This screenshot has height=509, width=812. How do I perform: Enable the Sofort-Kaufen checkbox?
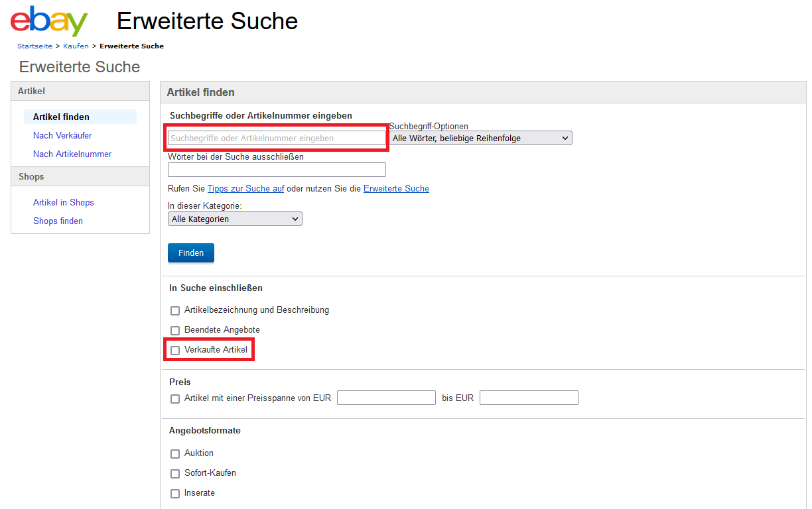tap(175, 474)
